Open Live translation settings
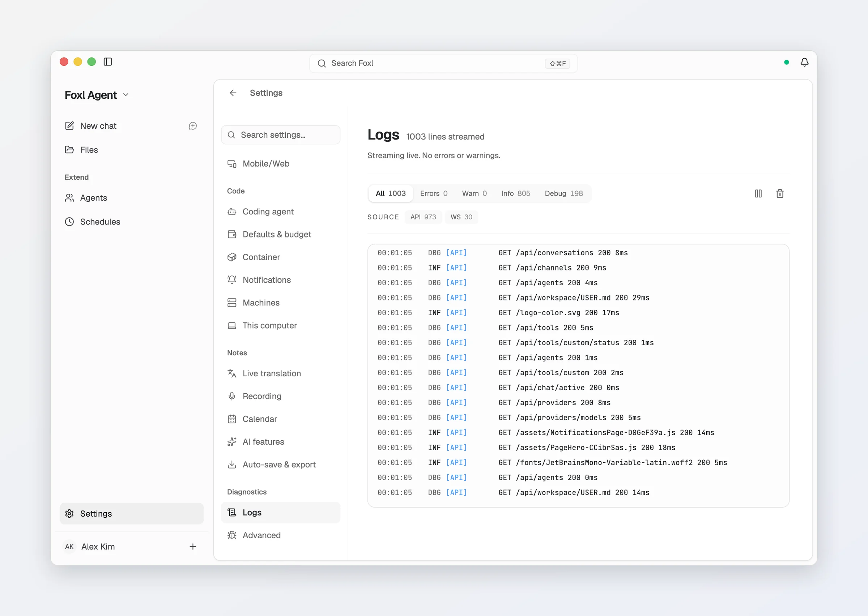 [280, 373]
